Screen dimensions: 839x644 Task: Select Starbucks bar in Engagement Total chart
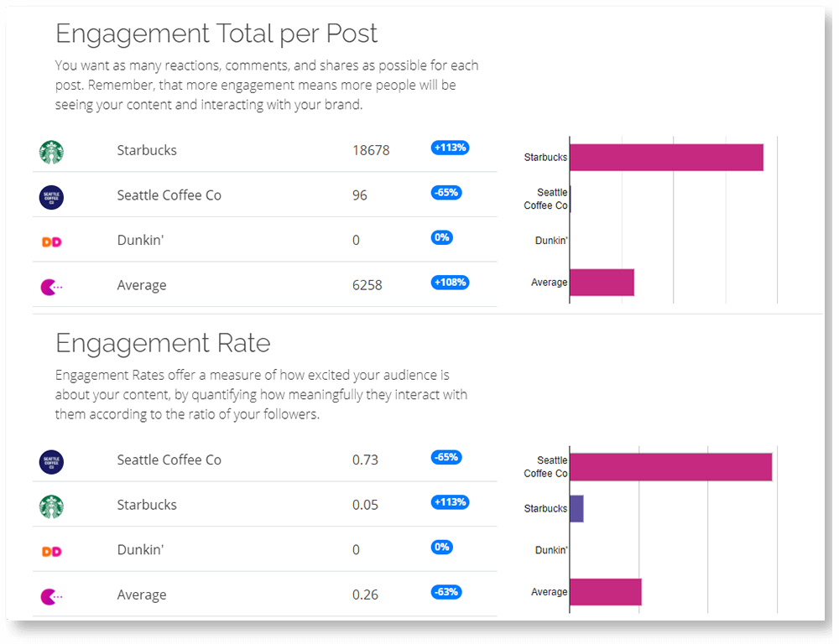[x=666, y=158]
